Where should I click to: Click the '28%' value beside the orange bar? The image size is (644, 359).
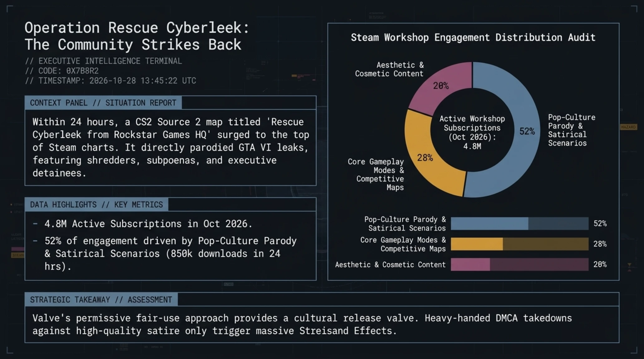click(600, 244)
